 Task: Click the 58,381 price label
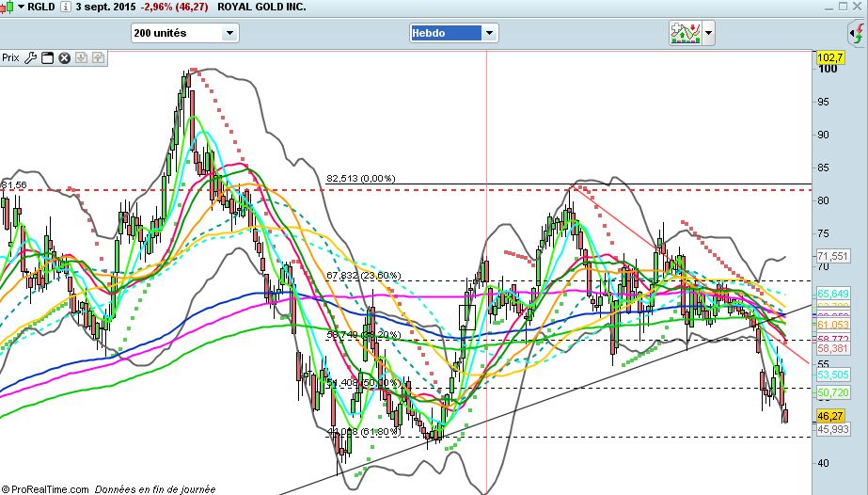click(x=832, y=348)
